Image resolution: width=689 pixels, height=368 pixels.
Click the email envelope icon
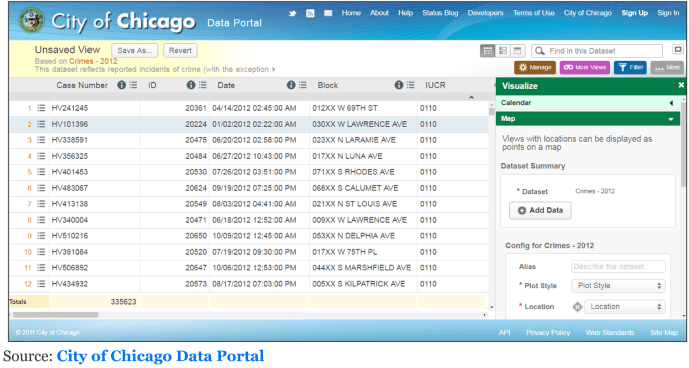click(328, 13)
